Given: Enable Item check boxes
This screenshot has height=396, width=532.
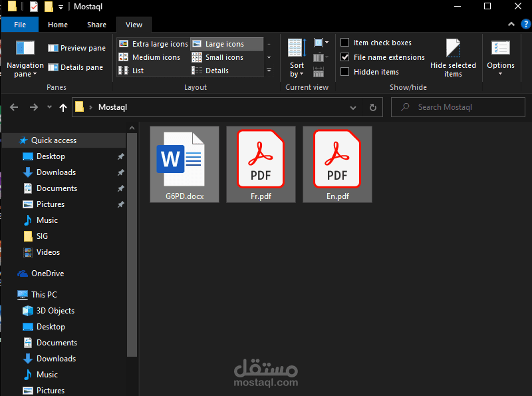Looking at the screenshot, I should pos(345,43).
